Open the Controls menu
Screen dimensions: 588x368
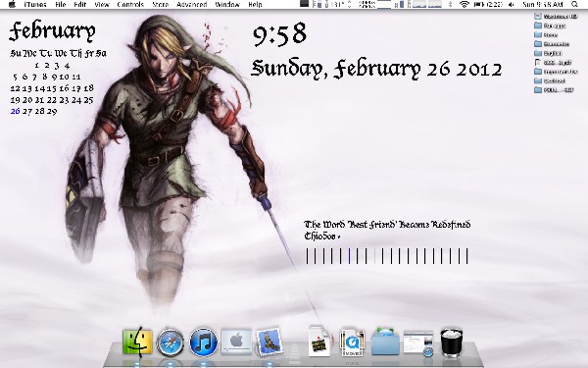click(130, 5)
